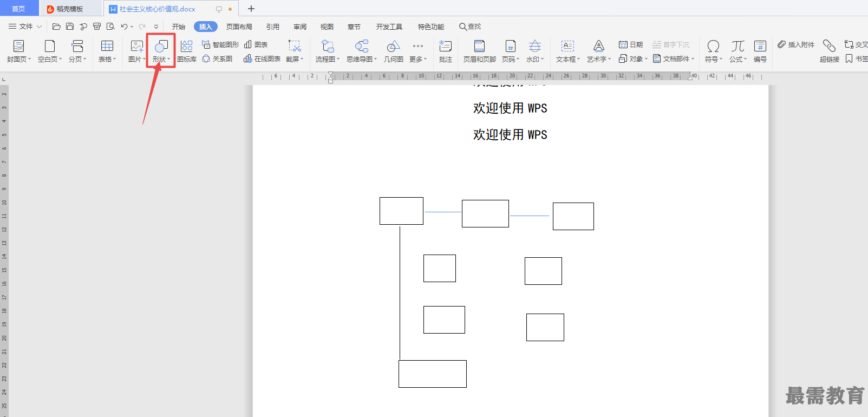This screenshot has width=868, height=417.
Task: Insert a 公式 formula
Action: click(738, 51)
